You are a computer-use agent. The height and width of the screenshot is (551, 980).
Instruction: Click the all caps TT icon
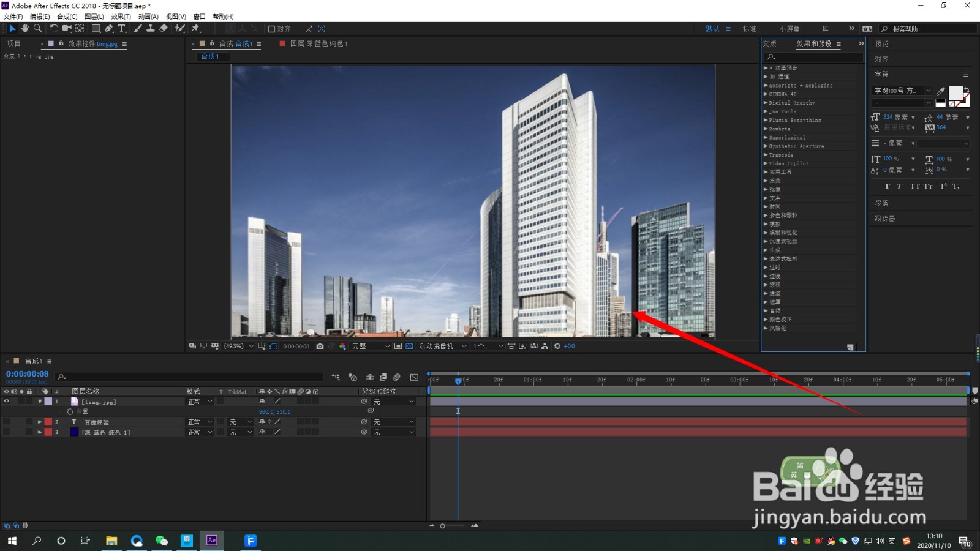[914, 186]
